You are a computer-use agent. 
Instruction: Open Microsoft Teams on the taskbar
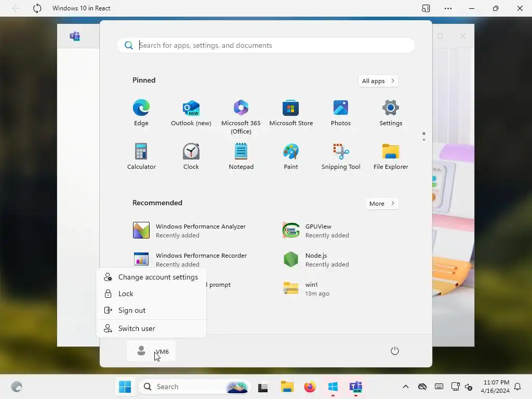point(356,387)
